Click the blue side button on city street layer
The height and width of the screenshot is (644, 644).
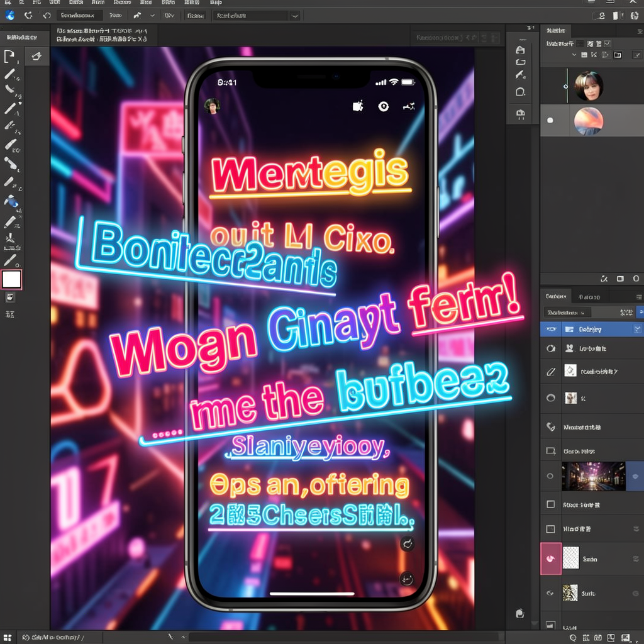click(635, 477)
